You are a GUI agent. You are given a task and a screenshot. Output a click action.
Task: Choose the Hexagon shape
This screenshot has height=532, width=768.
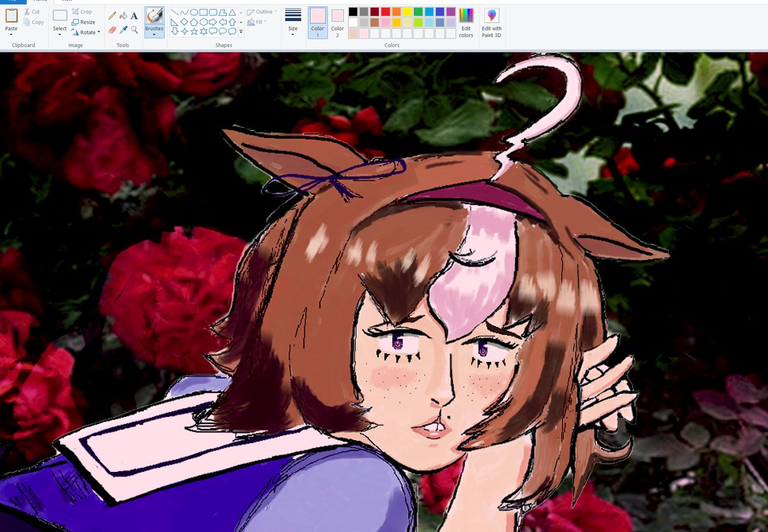(204, 22)
